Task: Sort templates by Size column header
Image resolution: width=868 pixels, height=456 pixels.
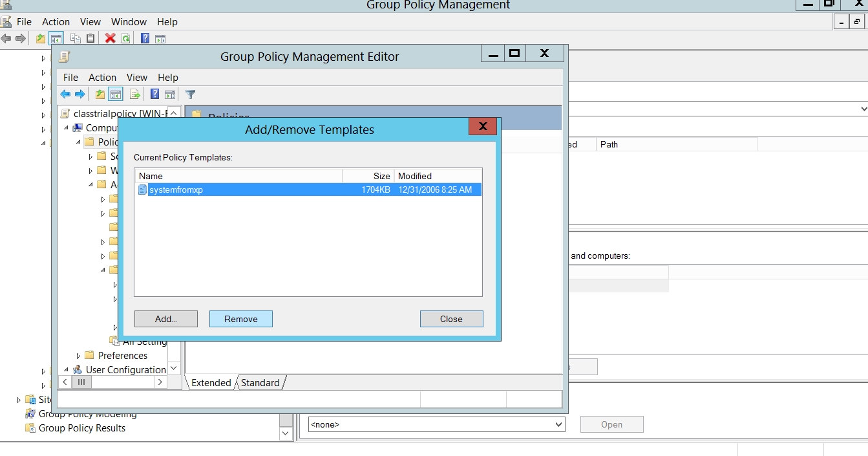Action: (x=368, y=176)
